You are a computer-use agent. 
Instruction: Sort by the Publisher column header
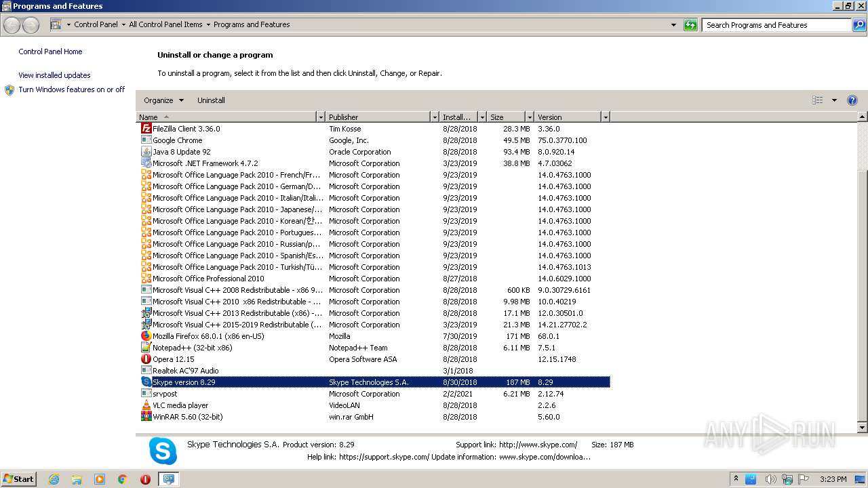click(378, 117)
